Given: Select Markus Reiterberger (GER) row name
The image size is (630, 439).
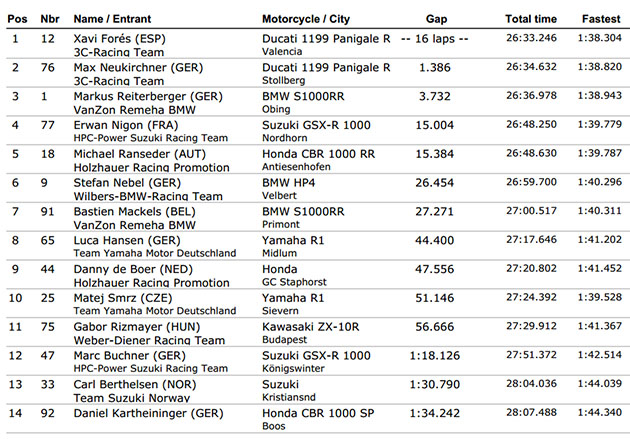Looking at the screenshot, I should 148,96.
